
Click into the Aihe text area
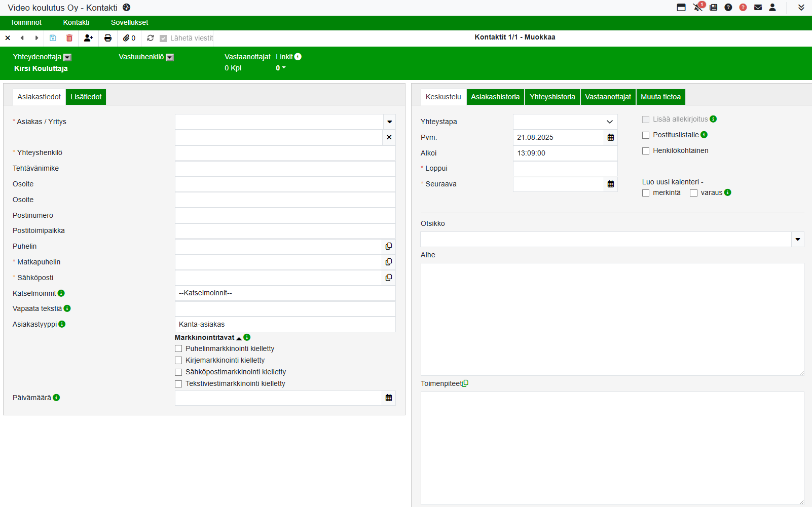click(612, 319)
